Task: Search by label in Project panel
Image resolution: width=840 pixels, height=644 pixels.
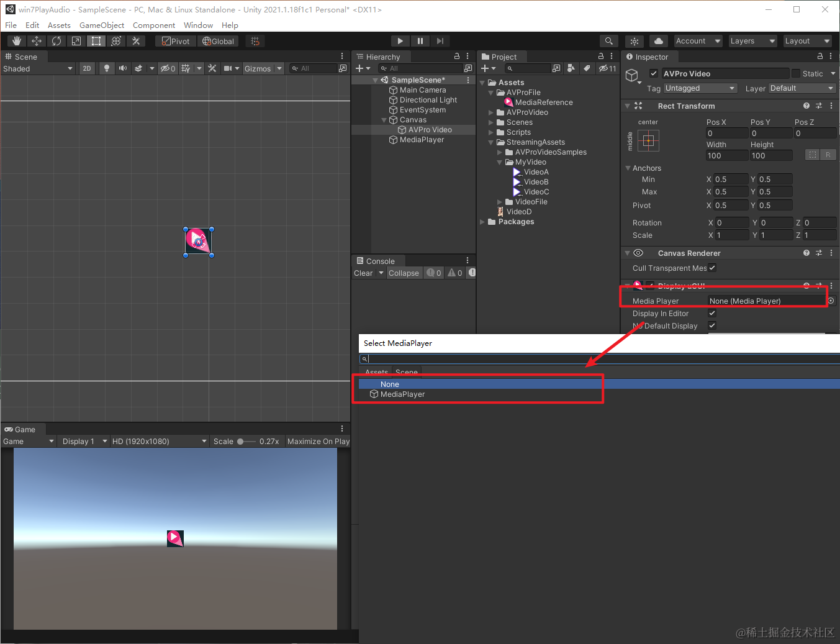Action: coord(587,68)
